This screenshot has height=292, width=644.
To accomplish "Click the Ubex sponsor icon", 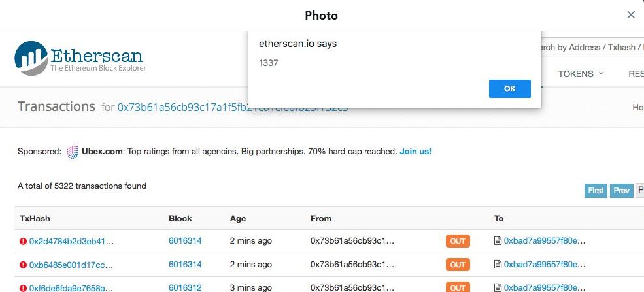I will [x=73, y=152].
